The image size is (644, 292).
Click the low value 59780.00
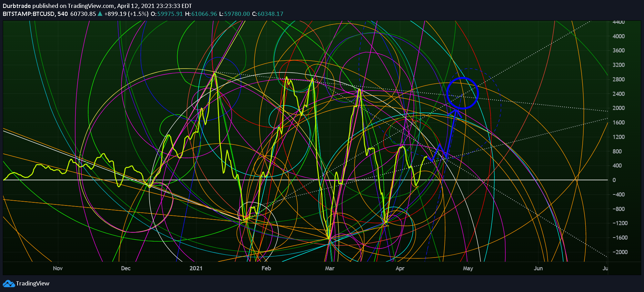point(237,14)
